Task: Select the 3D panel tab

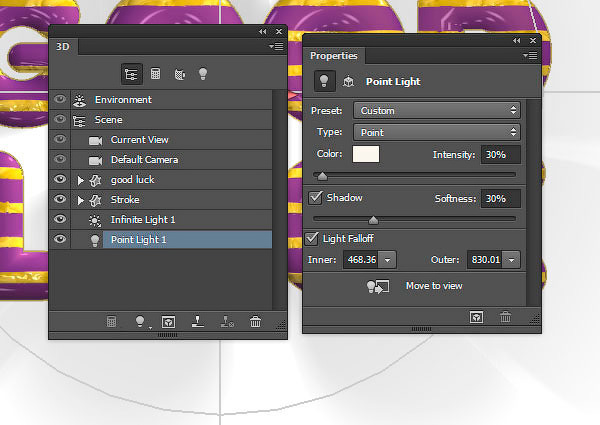Action: [63, 47]
